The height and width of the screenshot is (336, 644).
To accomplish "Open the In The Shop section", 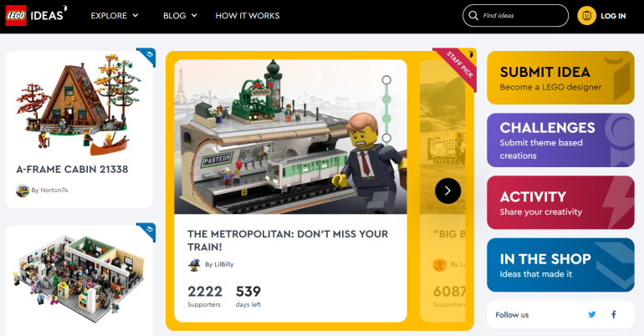I will point(560,265).
